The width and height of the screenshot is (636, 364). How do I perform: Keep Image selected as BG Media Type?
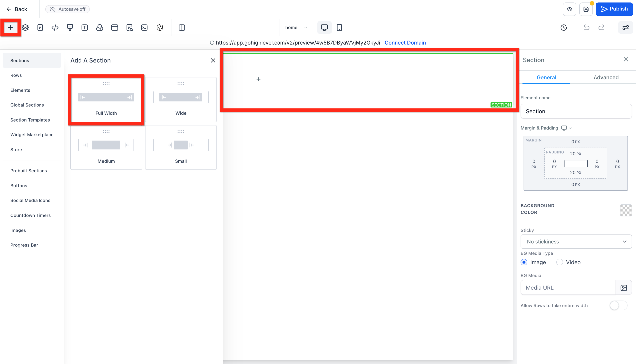[524, 262]
